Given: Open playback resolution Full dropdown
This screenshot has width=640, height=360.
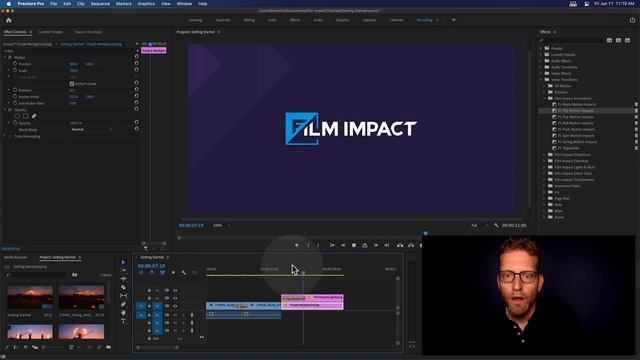Looking at the screenshot, I should tap(479, 225).
